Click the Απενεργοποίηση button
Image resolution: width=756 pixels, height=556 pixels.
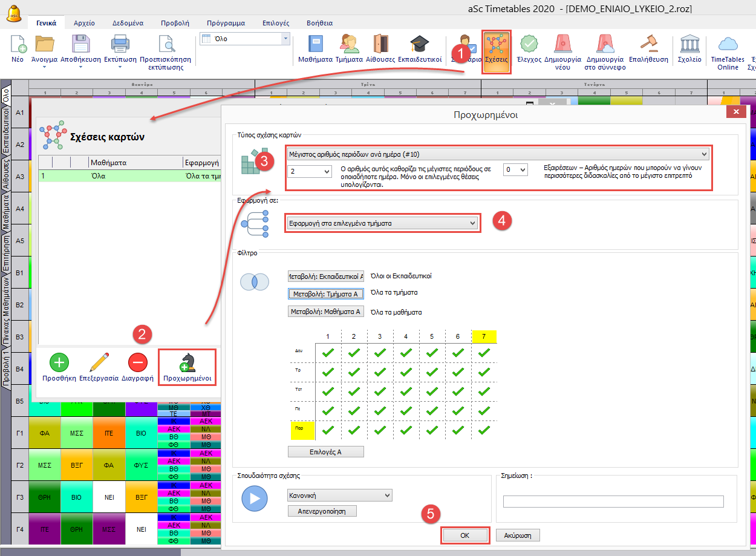click(322, 511)
